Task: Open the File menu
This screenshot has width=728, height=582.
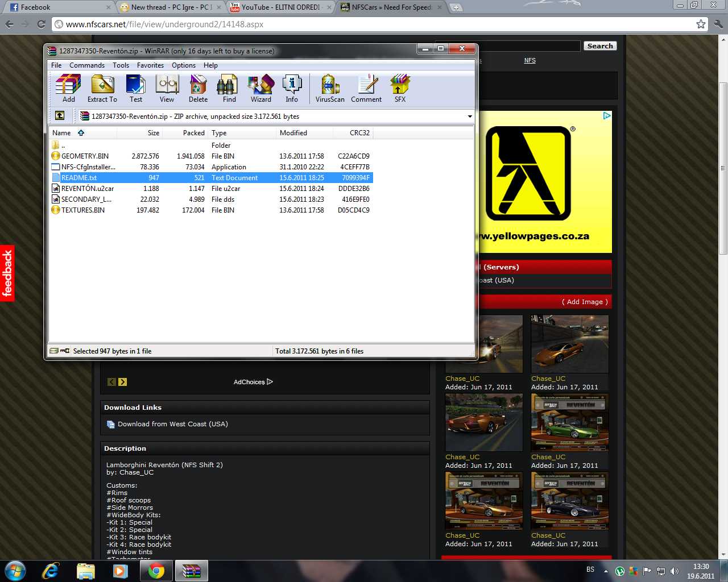Action: click(x=56, y=65)
